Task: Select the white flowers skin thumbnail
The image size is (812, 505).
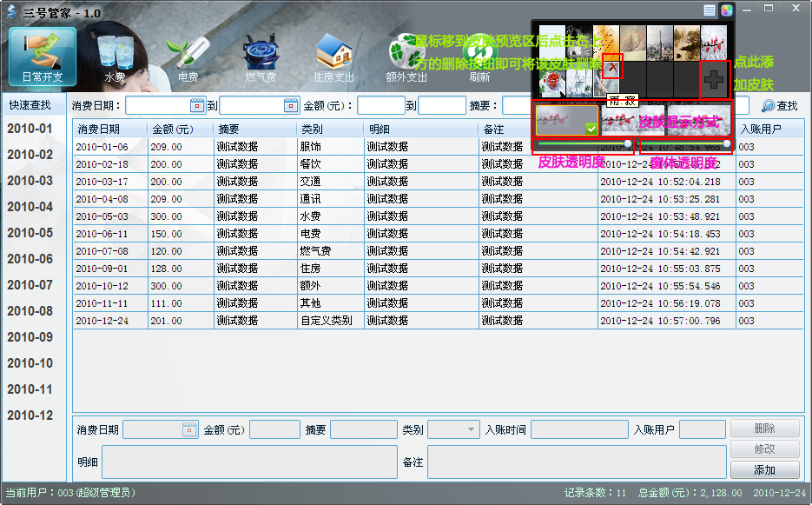Action: 579,80
